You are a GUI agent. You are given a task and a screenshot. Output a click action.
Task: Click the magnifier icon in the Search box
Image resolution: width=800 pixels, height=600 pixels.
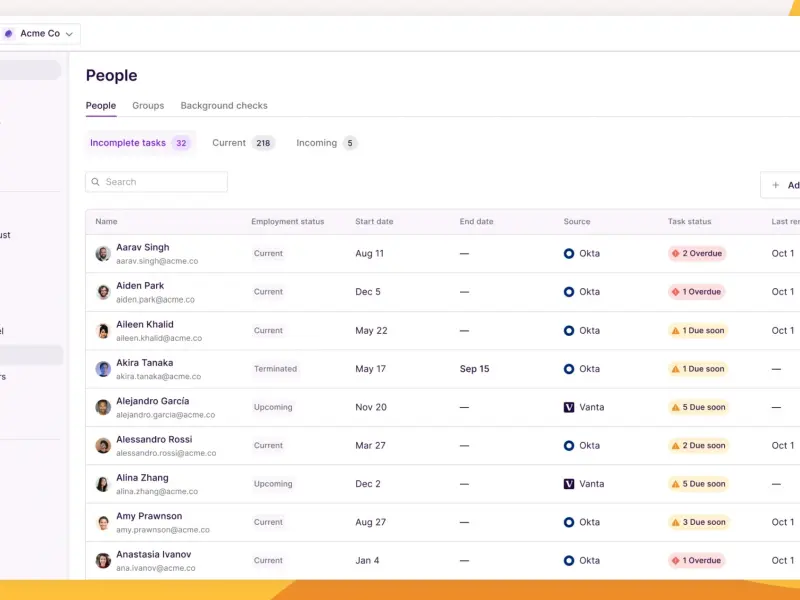point(96,182)
